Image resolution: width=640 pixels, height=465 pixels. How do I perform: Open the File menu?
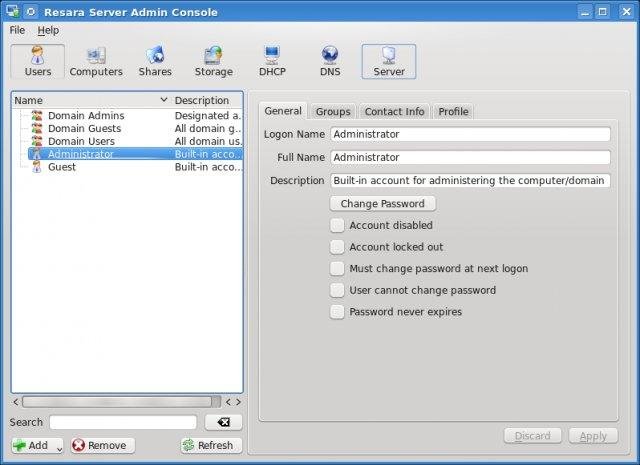(x=17, y=30)
